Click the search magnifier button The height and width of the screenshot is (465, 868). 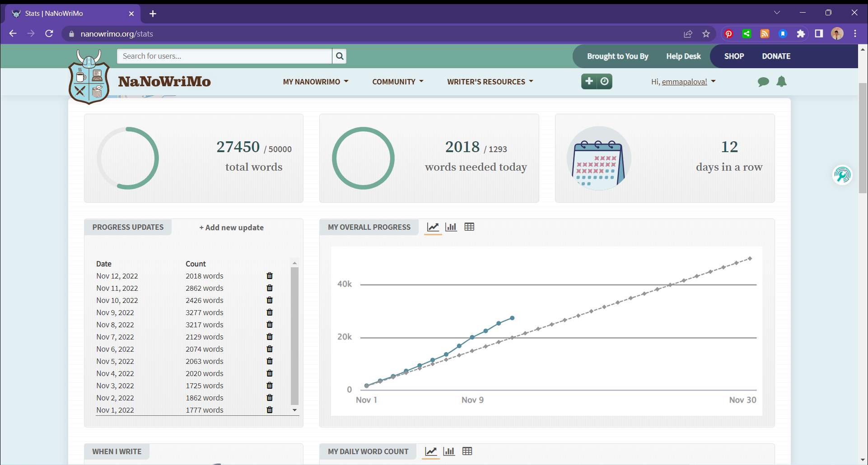340,56
